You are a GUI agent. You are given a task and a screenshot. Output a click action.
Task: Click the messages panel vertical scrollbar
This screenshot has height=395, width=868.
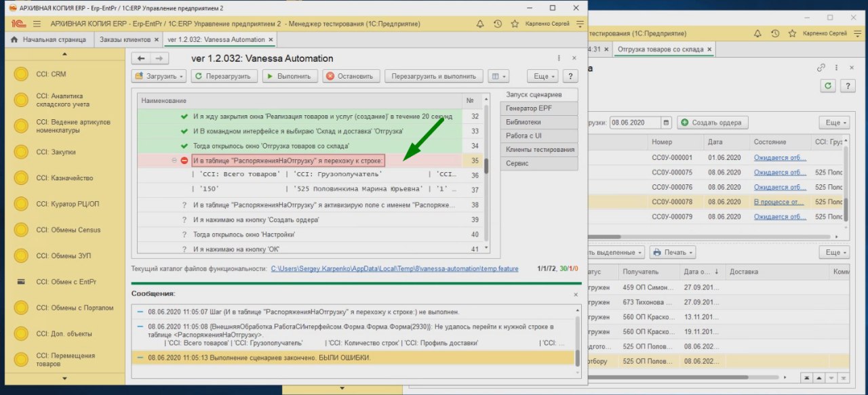(x=577, y=358)
